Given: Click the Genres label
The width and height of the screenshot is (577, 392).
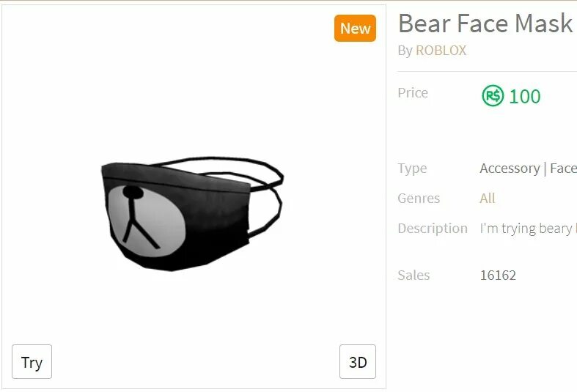Looking at the screenshot, I should [x=419, y=199].
